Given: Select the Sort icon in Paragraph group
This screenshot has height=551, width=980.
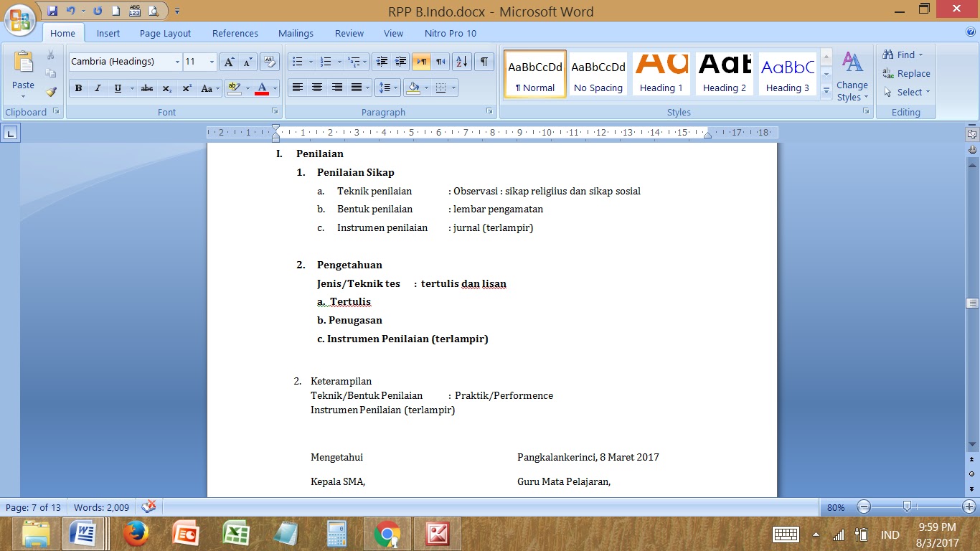Looking at the screenshot, I should 461,62.
